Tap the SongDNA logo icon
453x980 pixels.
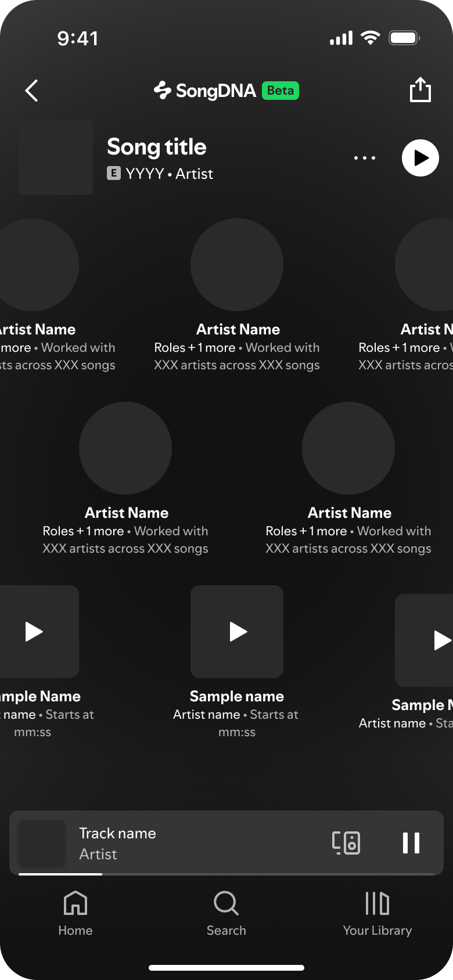163,91
